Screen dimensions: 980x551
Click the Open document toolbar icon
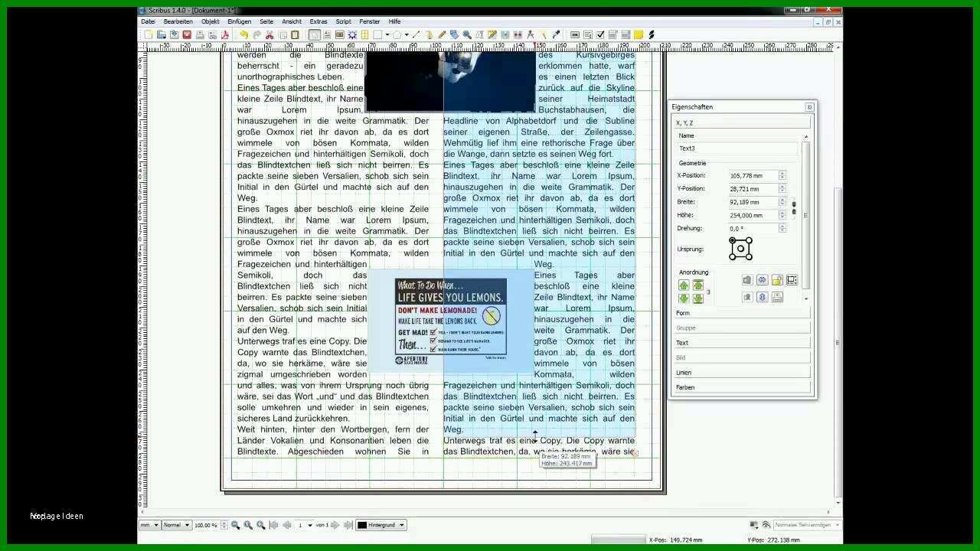tap(161, 34)
